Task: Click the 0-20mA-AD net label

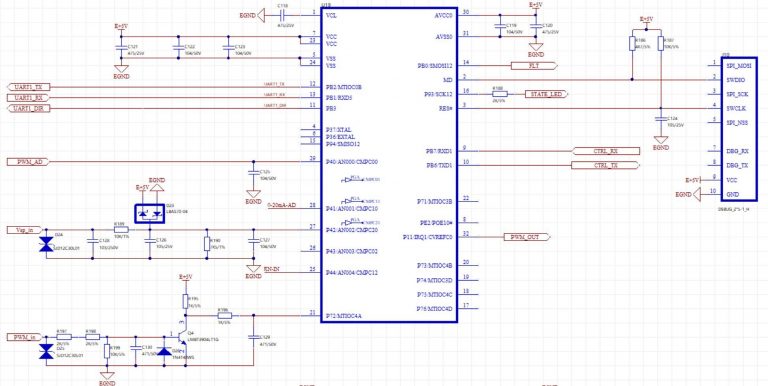Action: point(282,206)
